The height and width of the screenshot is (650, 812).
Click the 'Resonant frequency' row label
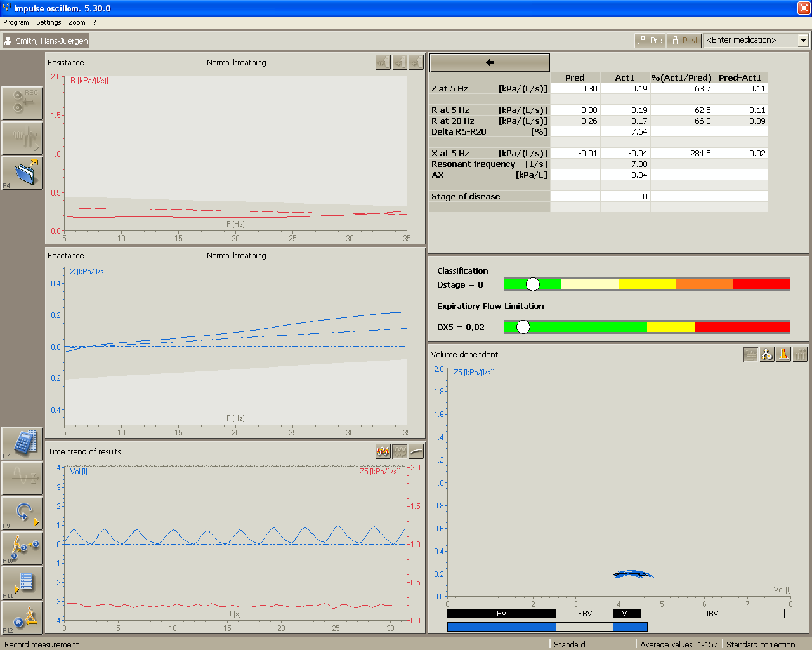473,164
